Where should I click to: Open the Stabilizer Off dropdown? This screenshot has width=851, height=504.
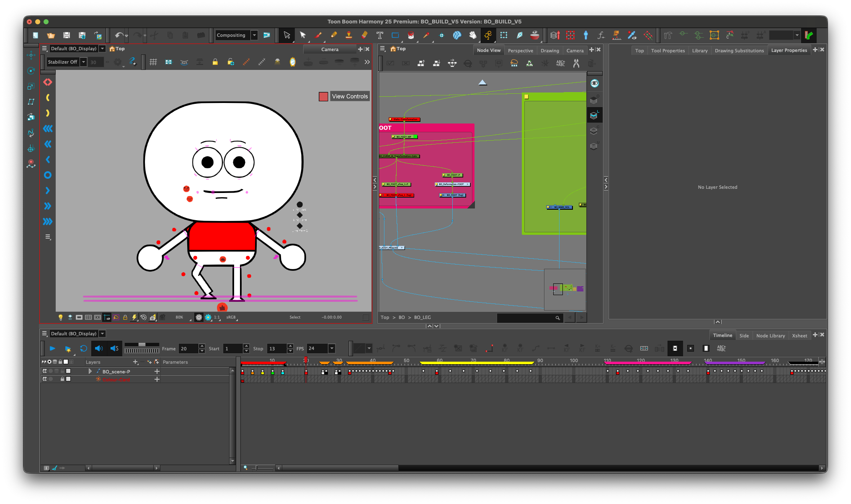[83, 62]
